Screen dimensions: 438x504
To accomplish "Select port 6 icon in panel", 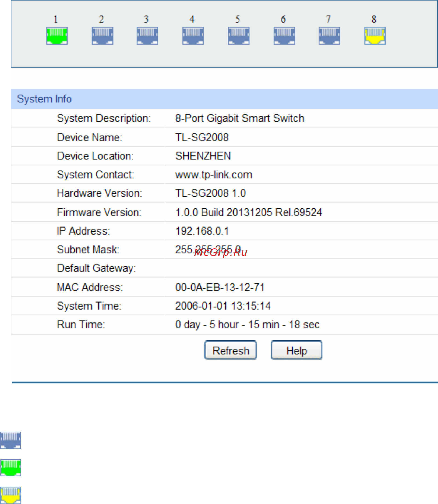I will (x=284, y=36).
